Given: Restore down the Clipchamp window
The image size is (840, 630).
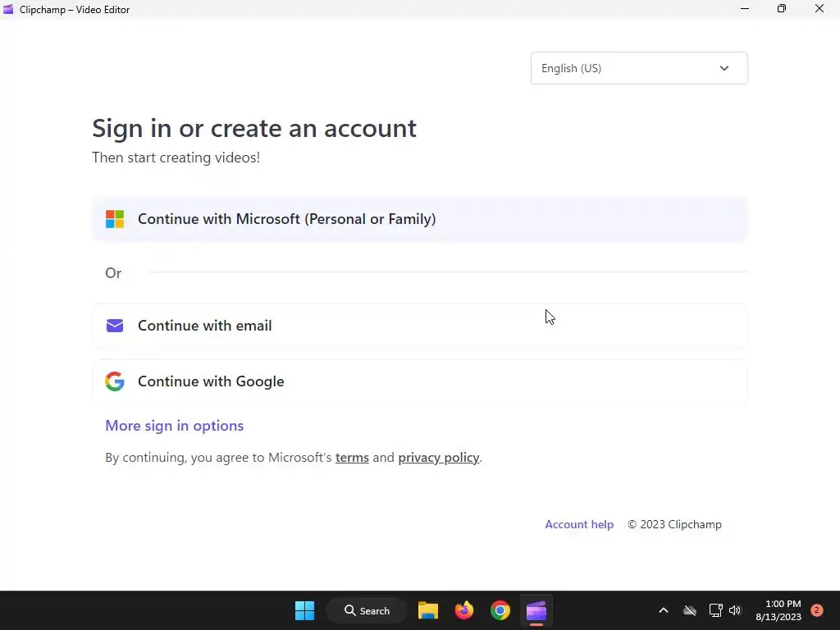Looking at the screenshot, I should [782, 9].
